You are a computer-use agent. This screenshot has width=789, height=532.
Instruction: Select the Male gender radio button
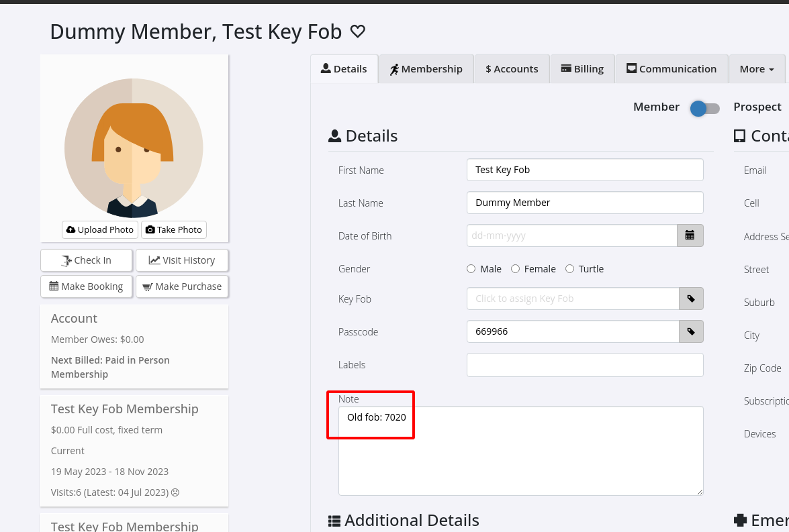[471, 269]
